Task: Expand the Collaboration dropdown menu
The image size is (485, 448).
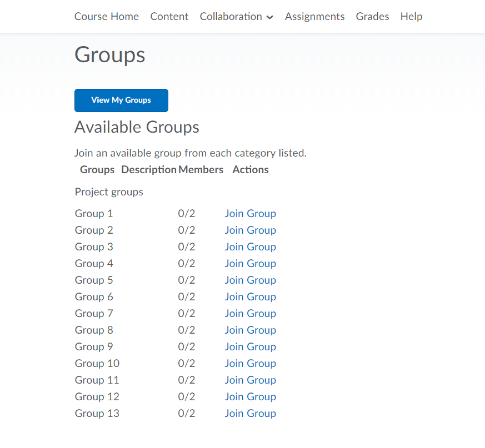Action: 236,17
